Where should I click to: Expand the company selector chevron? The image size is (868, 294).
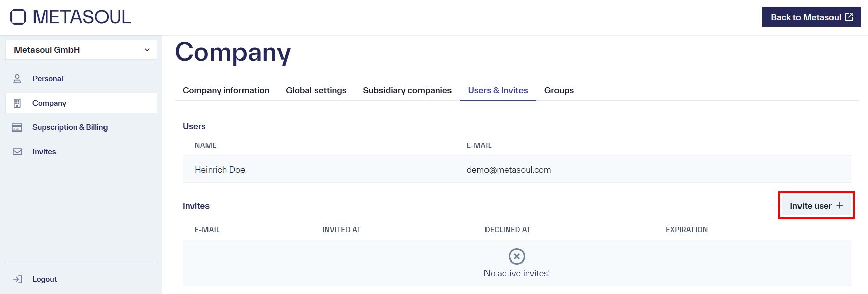tap(147, 50)
